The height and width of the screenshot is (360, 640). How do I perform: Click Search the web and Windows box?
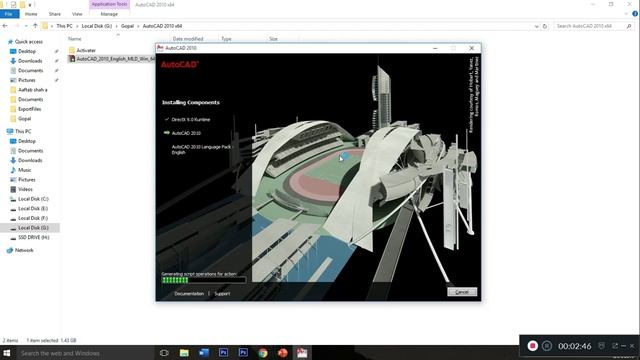pos(84,353)
